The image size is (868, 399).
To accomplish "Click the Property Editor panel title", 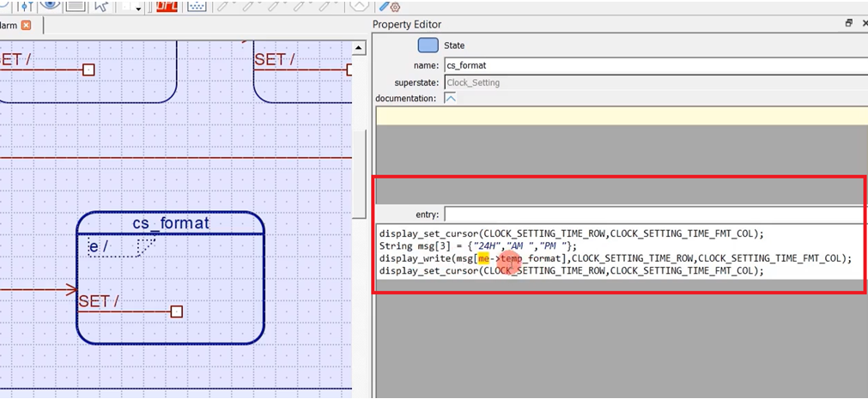I will coord(407,24).
